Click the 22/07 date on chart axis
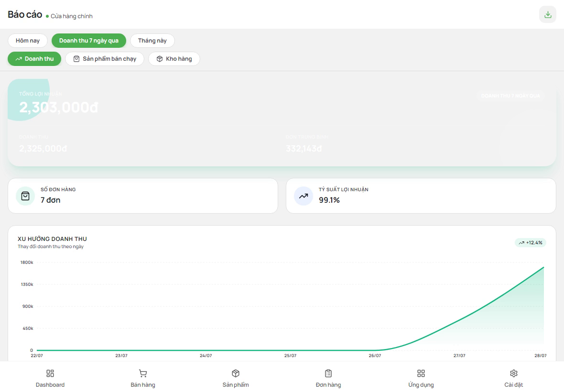This screenshot has height=392, width=564. 37,356
